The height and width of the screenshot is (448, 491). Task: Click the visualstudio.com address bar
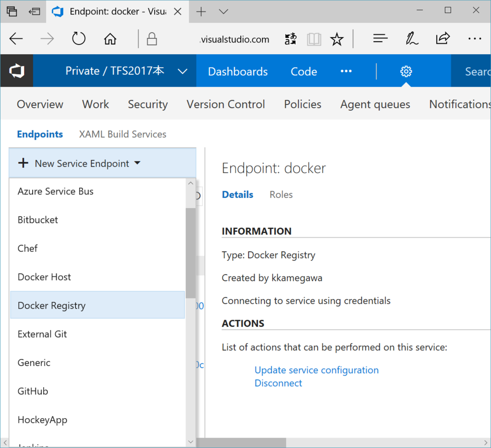click(234, 39)
